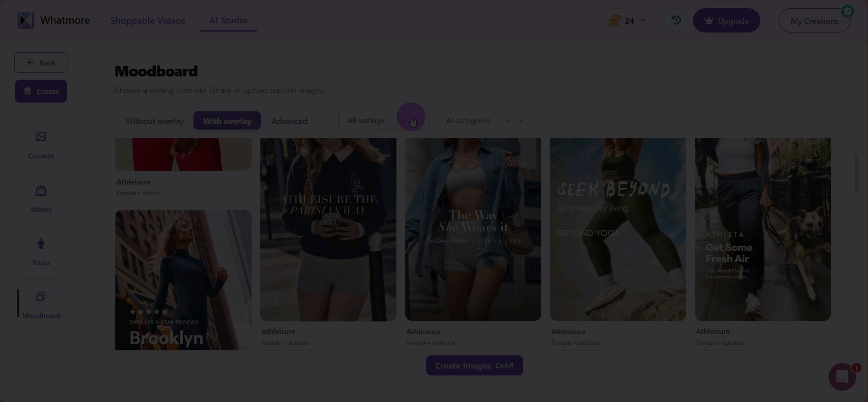Open the Poses sidebar icon
This screenshot has height=402, width=868.
(41, 244)
